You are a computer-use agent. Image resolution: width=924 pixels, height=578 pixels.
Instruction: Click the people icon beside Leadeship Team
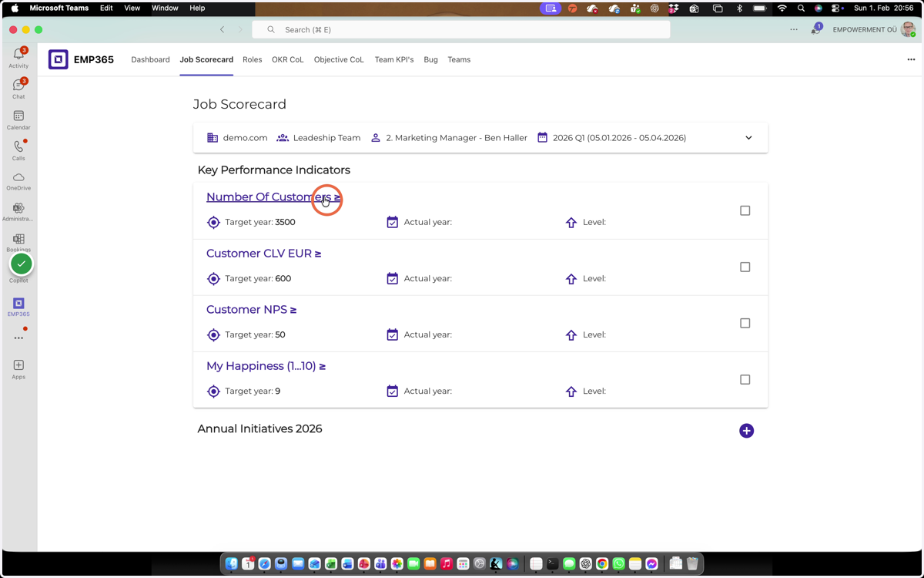283,137
